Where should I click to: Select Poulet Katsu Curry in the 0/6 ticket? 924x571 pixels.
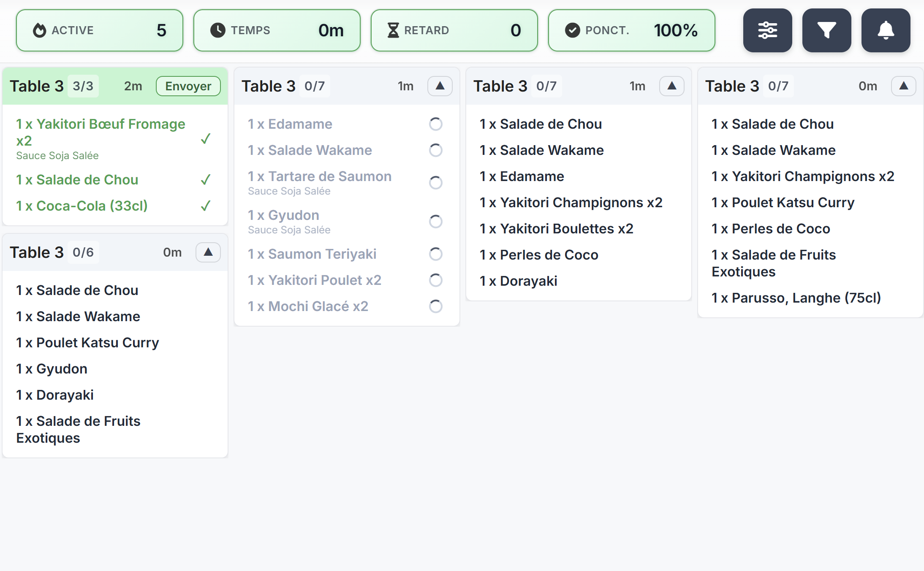click(87, 342)
